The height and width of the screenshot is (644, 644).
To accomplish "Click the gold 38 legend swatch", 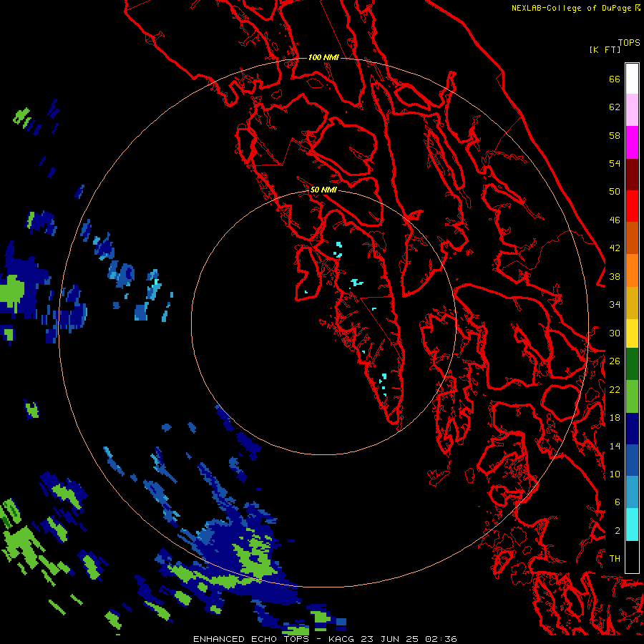I will click(632, 303).
